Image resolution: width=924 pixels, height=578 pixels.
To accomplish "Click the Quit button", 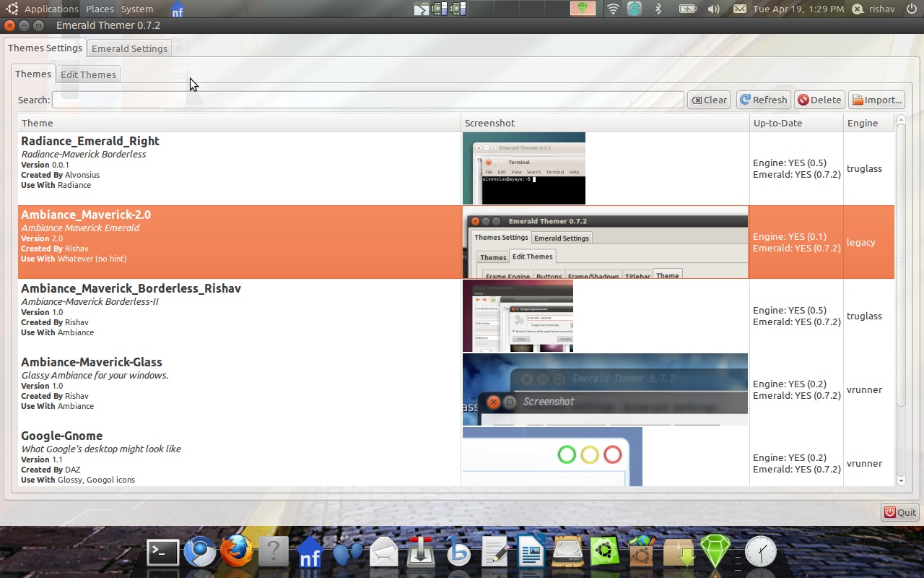I will 899,512.
